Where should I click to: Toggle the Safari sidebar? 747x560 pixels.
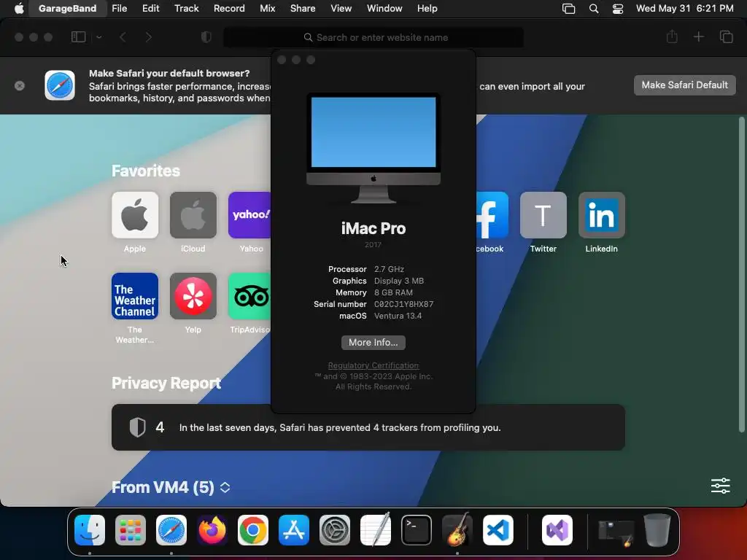tap(78, 36)
